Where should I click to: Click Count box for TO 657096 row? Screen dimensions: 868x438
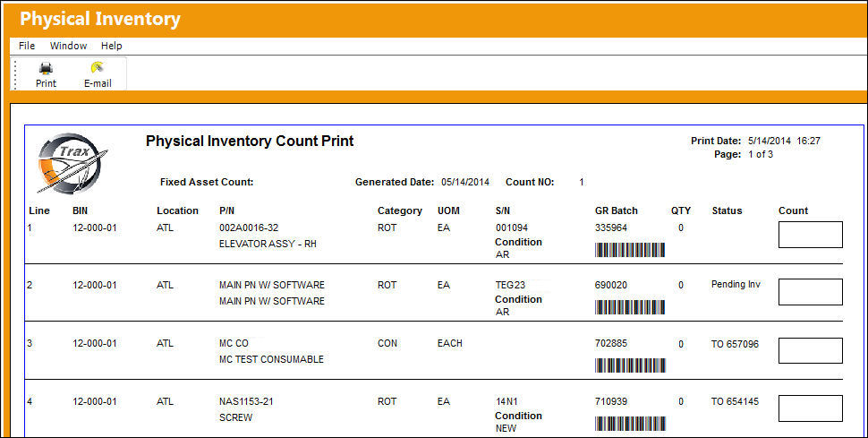[811, 350]
